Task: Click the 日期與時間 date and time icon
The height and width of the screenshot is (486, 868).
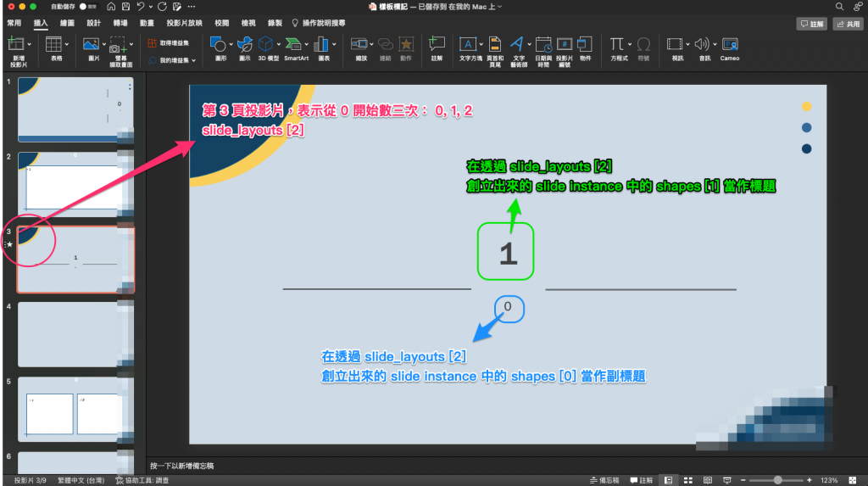Action: pyautogui.click(x=543, y=44)
